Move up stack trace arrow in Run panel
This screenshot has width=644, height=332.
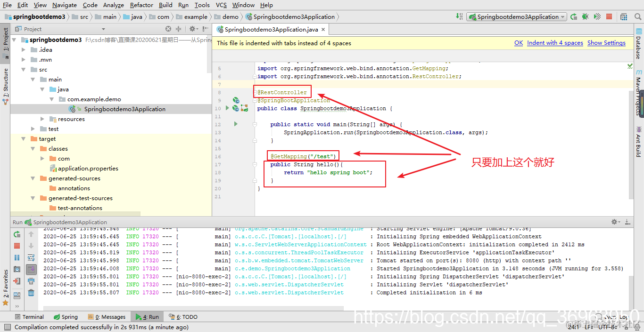(x=31, y=234)
